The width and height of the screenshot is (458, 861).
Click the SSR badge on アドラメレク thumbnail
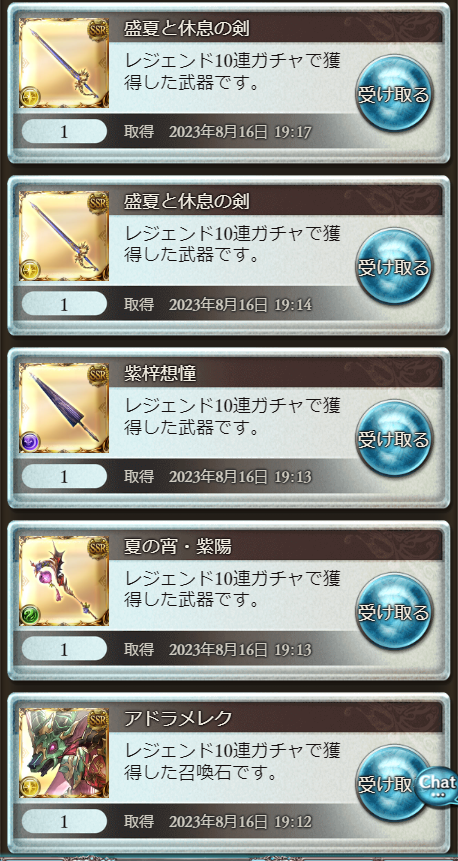[x=98, y=718]
